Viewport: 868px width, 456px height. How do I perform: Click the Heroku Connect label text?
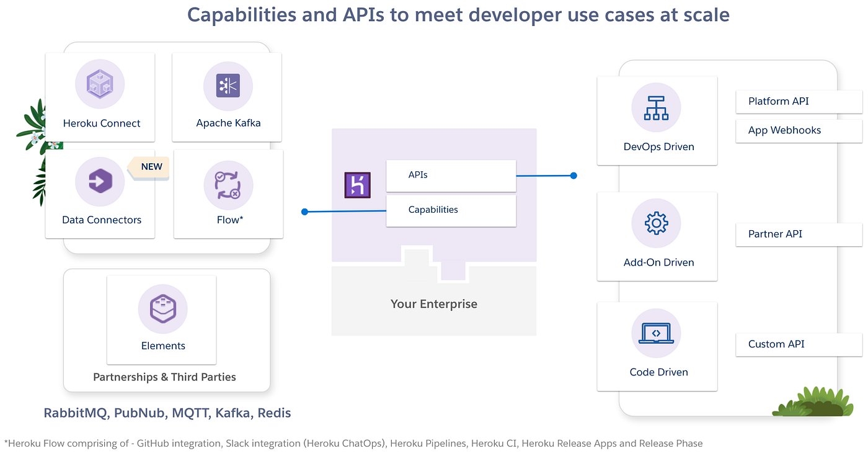(x=102, y=123)
